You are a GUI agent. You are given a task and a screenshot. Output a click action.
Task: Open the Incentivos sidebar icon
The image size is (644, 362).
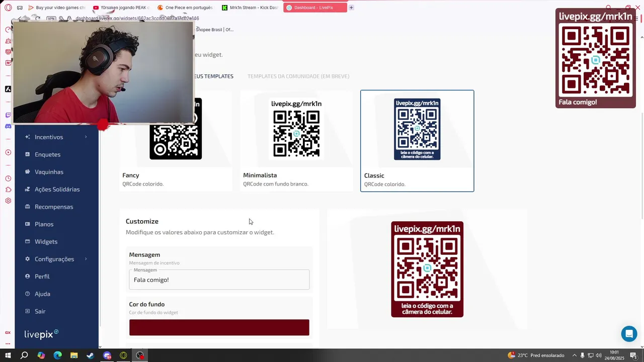pos(27,137)
